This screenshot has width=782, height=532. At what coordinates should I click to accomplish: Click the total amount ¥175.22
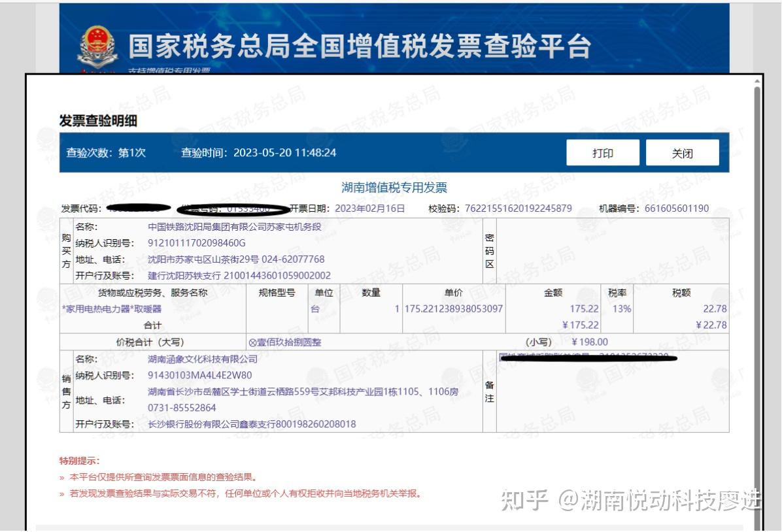pos(580,325)
